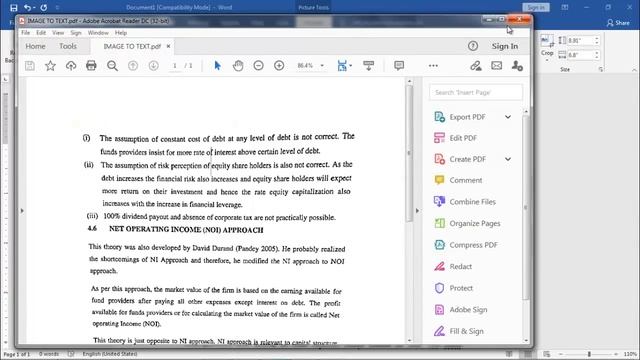Click the scrolling mode toolbar icon

pyautogui.click(x=369, y=66)
